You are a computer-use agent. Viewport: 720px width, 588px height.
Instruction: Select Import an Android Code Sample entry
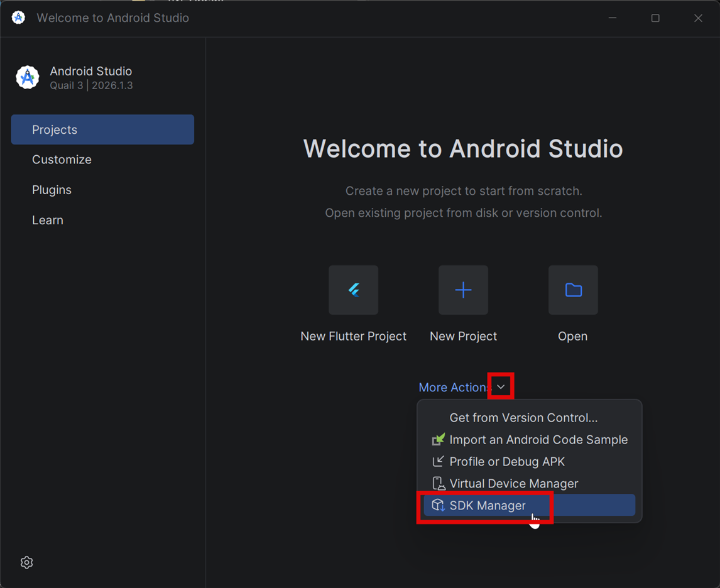529,439
